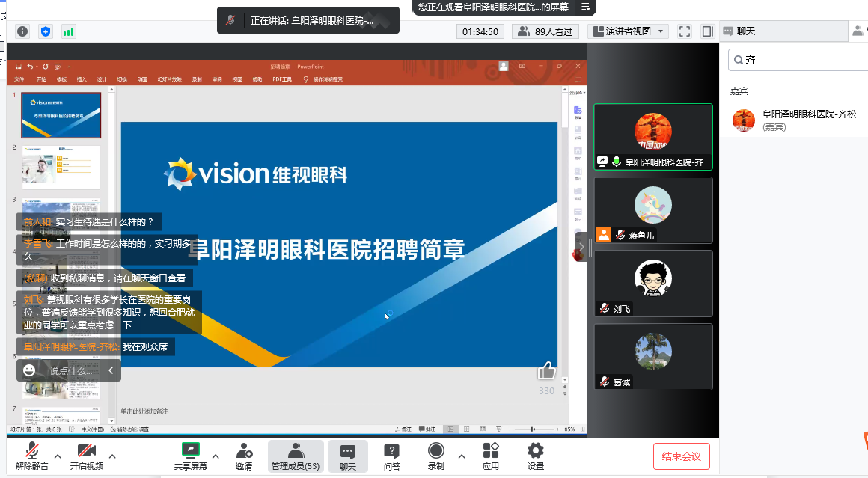
Task: Open 管理成员(53) members panel
Action: point(296,456)
